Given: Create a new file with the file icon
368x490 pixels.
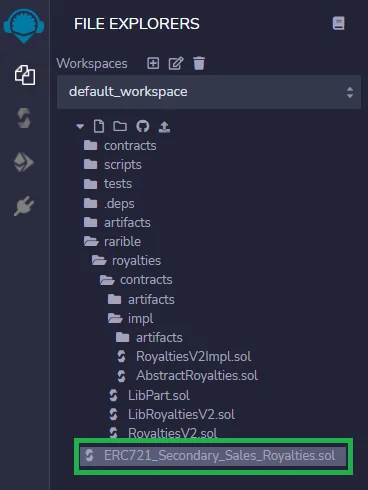Looking at the screenshot, I should click(99, 126).
